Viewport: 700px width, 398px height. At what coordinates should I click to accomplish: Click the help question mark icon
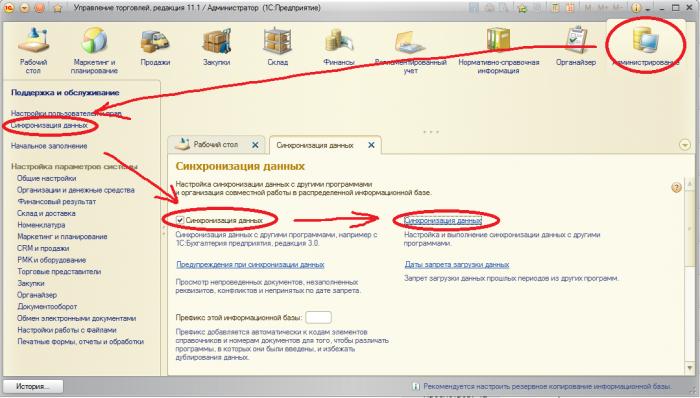(x=676, y=187)
